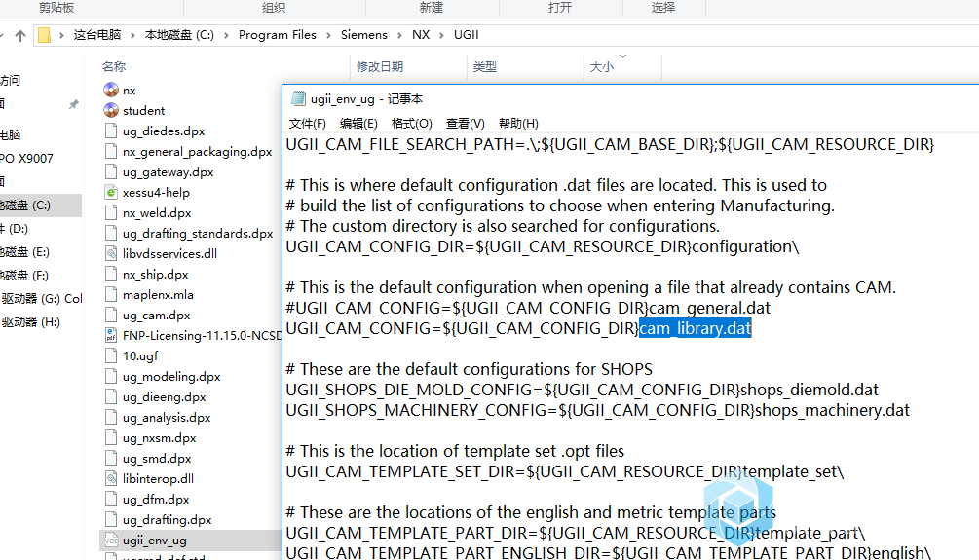Select the student application icon
This screenshot has width=979, height=560.
click(111, 110)
